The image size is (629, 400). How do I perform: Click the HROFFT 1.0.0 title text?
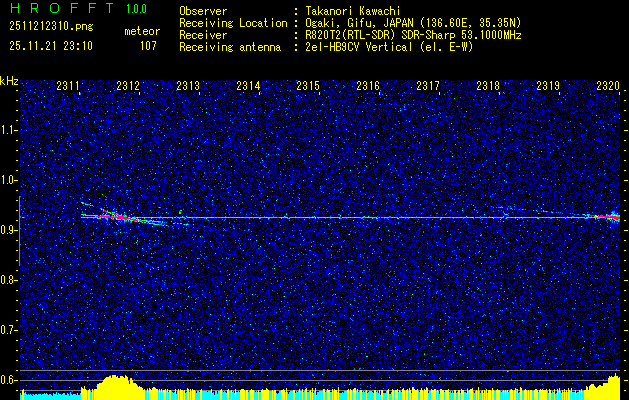tap(78, 8)
